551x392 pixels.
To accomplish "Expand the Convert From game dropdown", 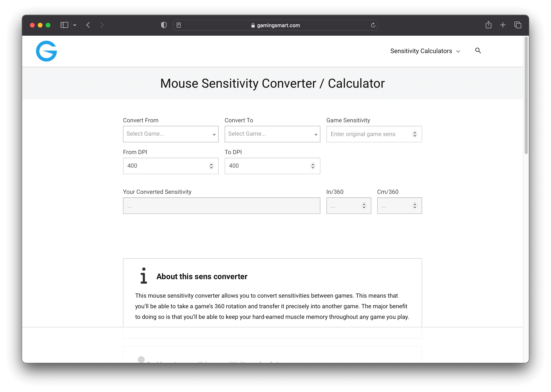I will point(171,134).
